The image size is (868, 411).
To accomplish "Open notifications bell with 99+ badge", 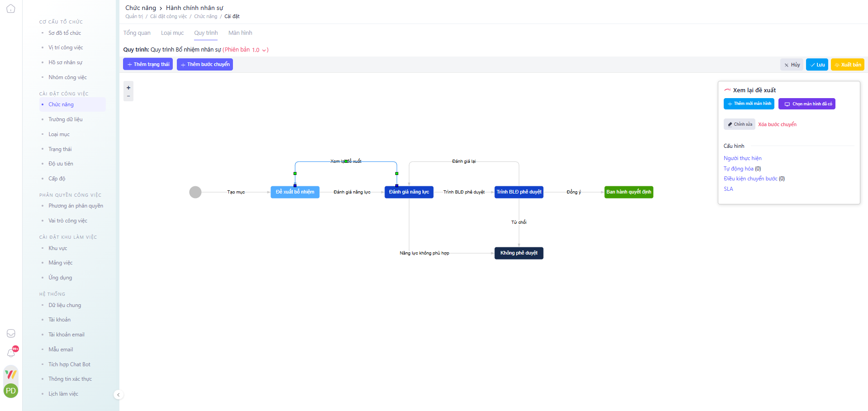I will click(11, 353).
